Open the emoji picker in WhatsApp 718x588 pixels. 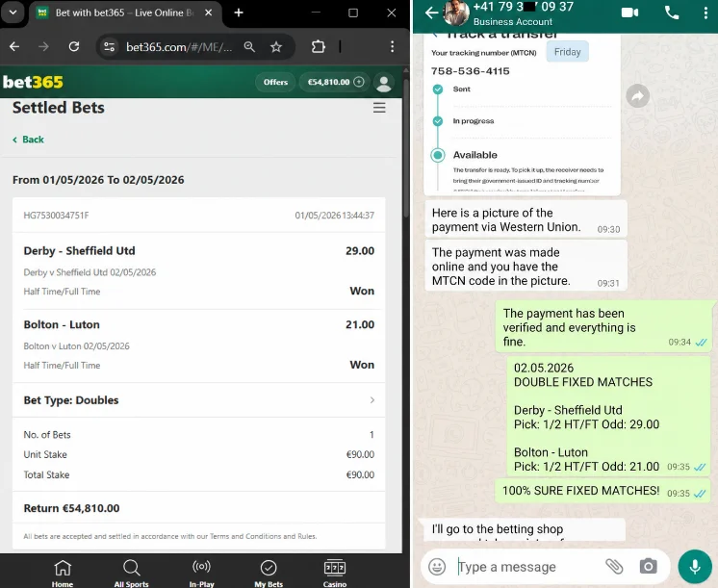[437, 567]
